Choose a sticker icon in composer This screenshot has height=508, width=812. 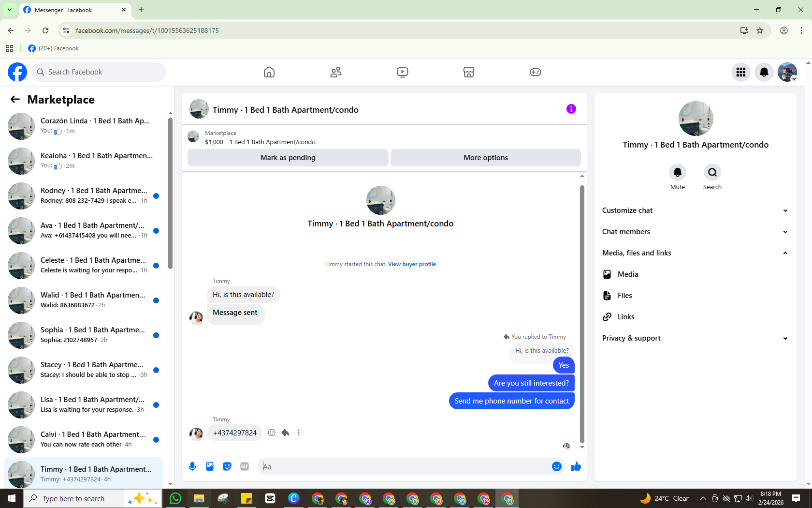(227, 466)
